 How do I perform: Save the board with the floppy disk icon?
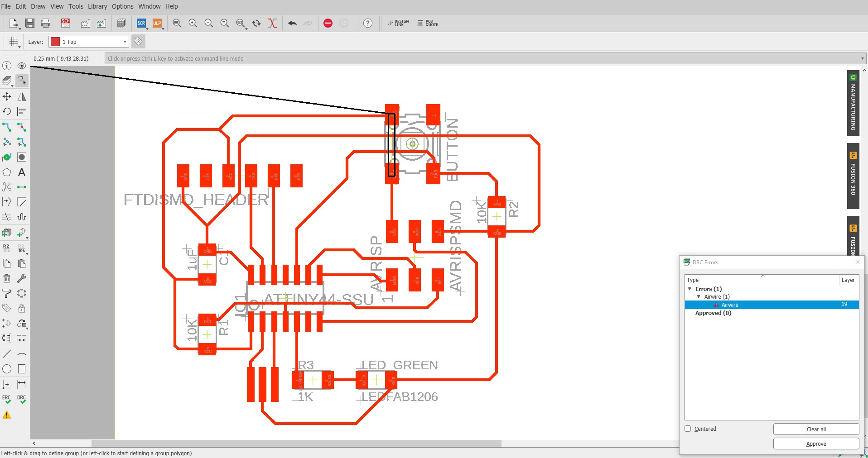(30, 23)
